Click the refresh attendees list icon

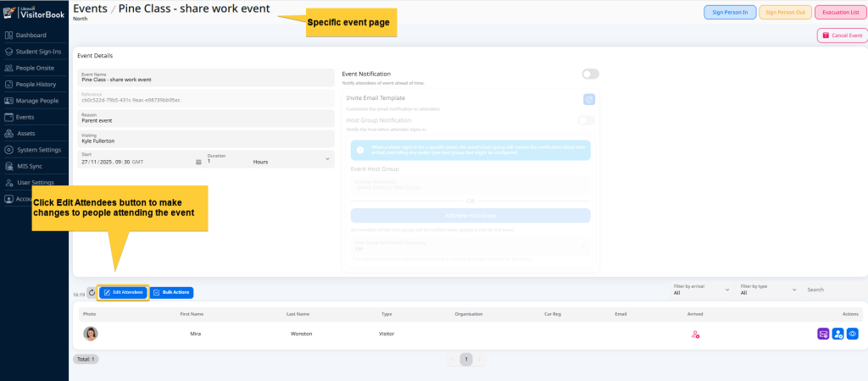[92, 292]
